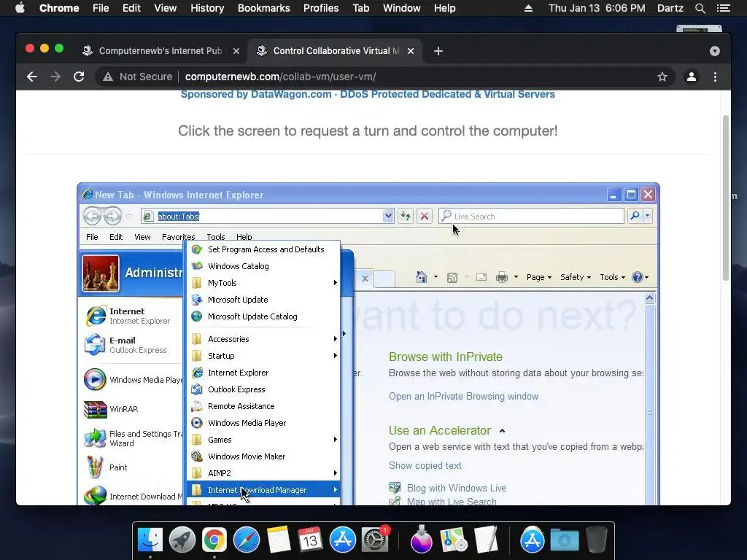Click the IE RSS feeds icon
This screenshot has width=747, height=560.
click(452, 278)
